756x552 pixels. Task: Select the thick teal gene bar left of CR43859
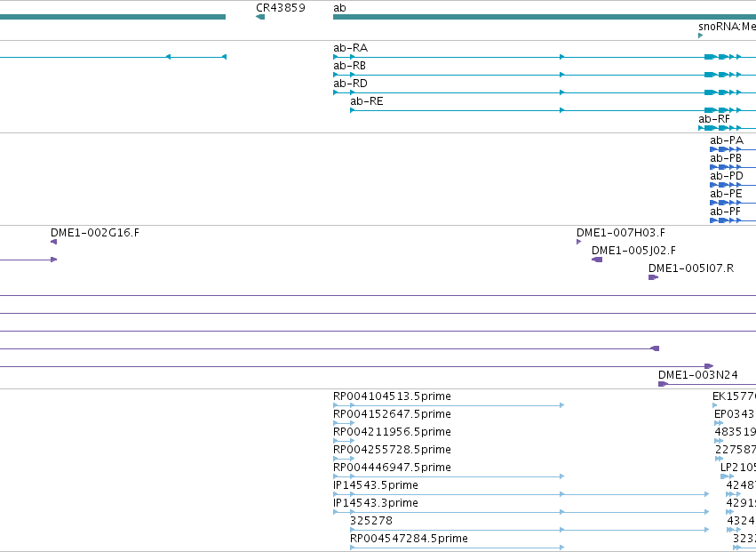(x=113, y=18)
